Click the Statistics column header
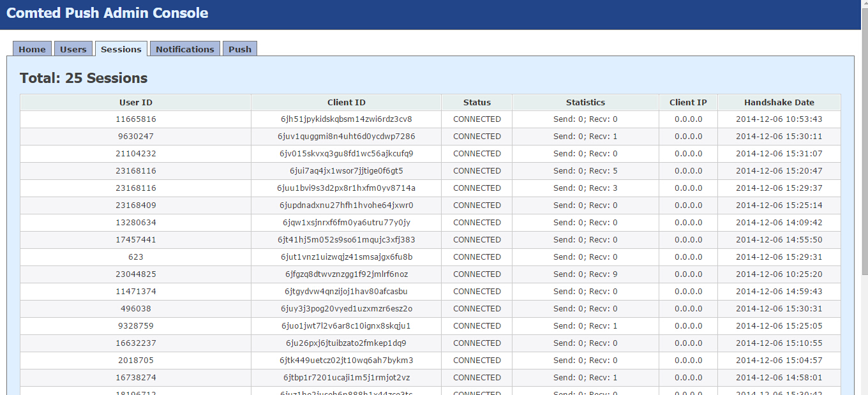The image size is (868, 395). (585, 102)
